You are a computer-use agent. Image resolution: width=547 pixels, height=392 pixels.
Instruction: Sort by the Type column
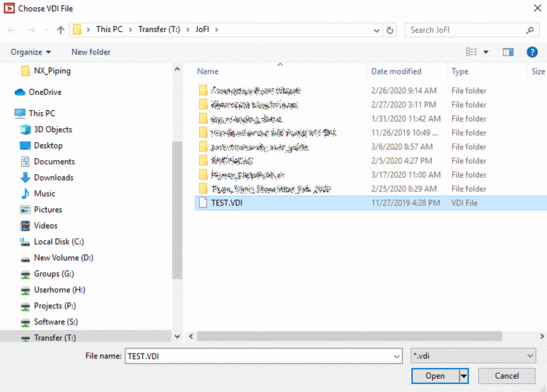459,71
